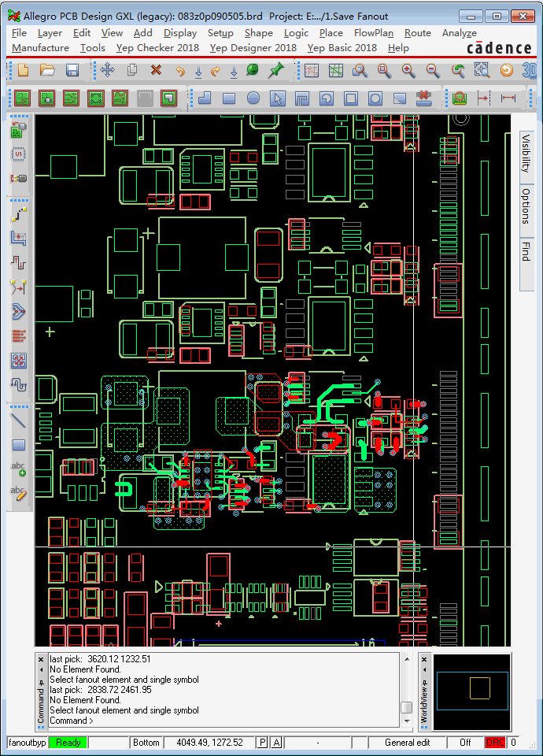
Task: Select the Delay tune icon
Action: click(19, 263)
